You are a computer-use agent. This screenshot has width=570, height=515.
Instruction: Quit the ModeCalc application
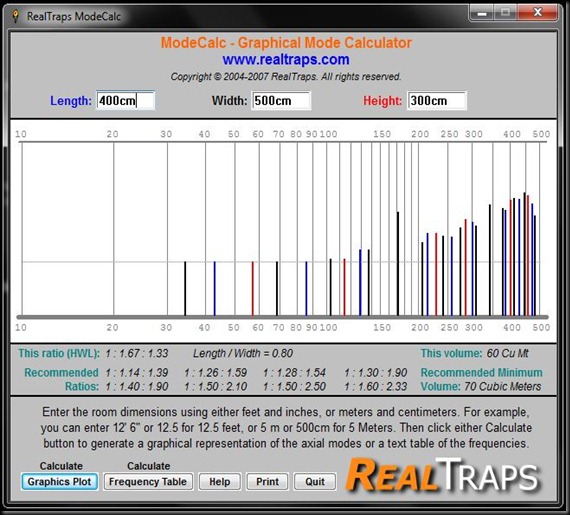tap(315, 482)
